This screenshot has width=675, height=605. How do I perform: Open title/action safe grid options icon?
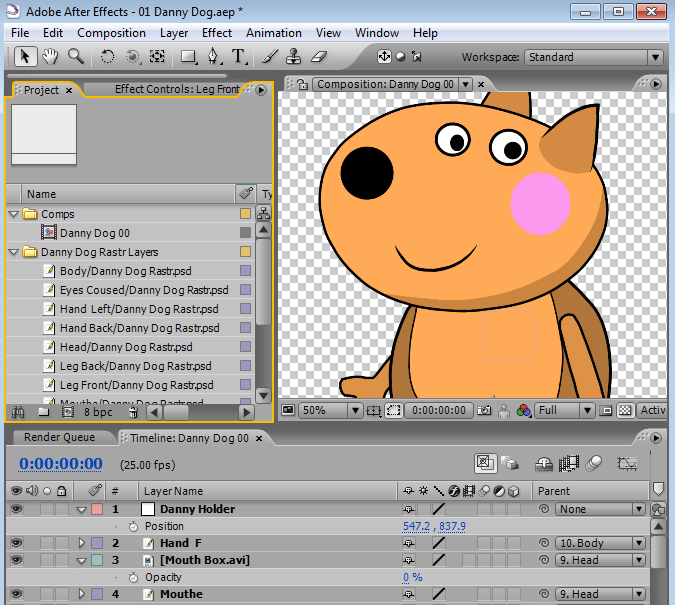(x=374, y=411)
